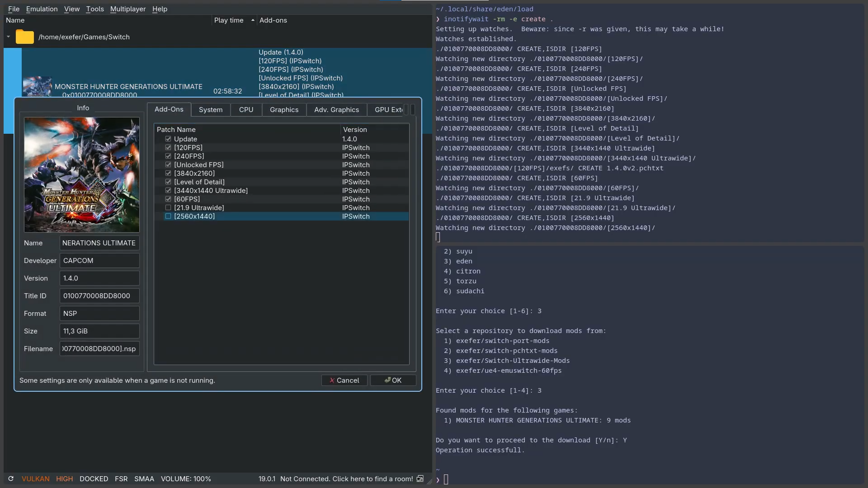Switch to the Adv. Graphics tab

336,110
